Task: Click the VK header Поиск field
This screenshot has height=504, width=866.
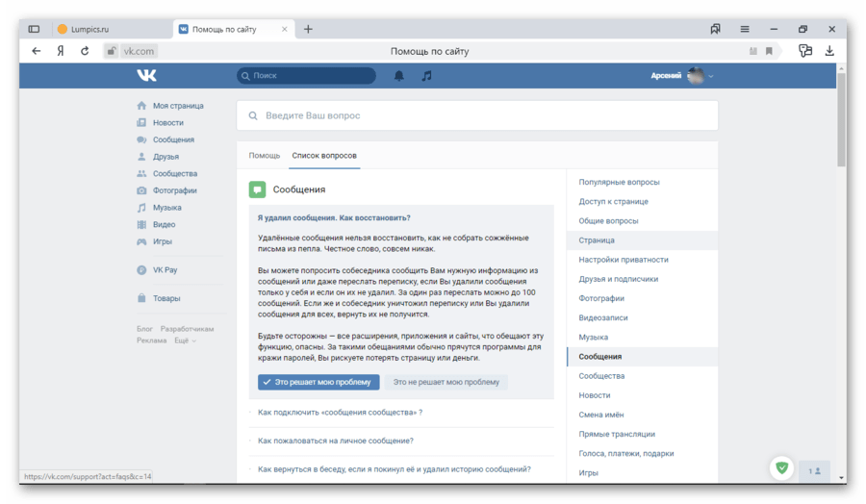Action: point(307,76)
